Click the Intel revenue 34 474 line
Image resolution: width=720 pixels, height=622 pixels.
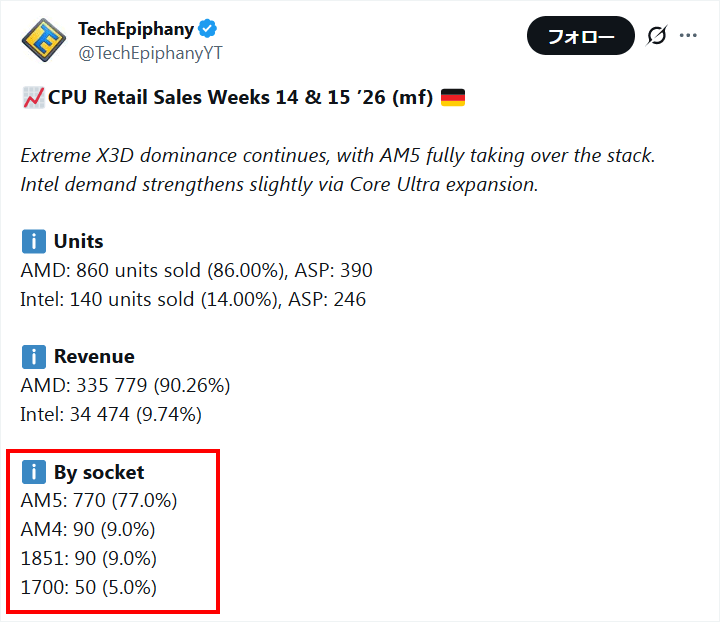coord(111,414)
